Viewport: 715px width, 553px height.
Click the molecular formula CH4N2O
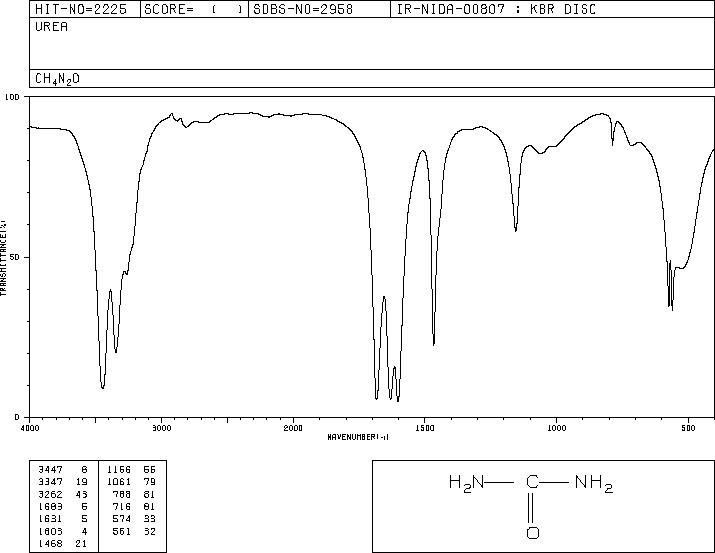57,79
